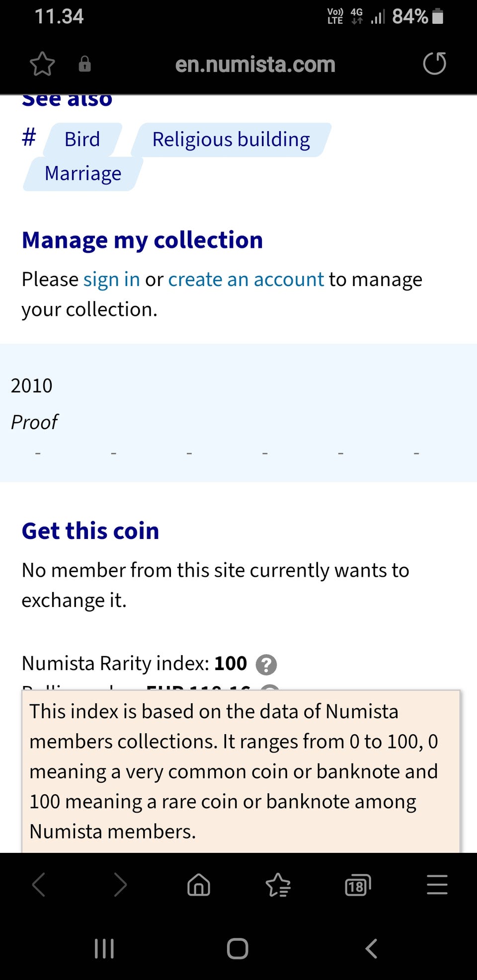Click the create an account link
This screenshot has height=980, width=477.
pos(246,280)
